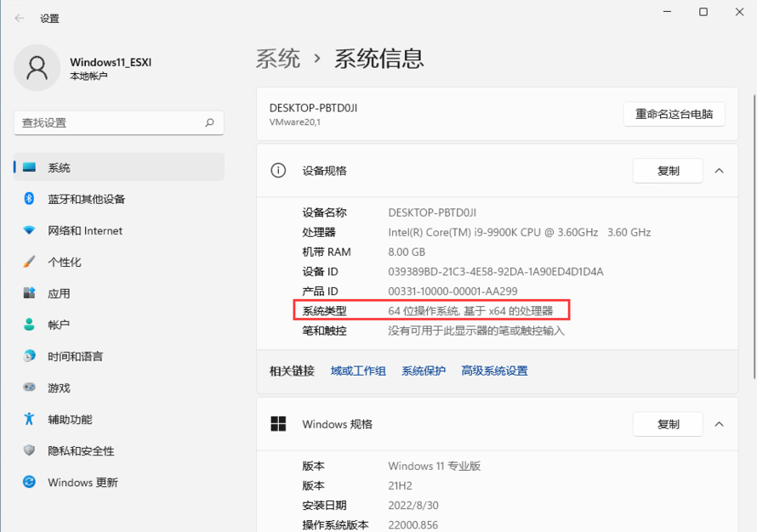Collapse the Windows 规格 section
The width and height of the screenshot is (757, 532).
click(x=719, y=424)
